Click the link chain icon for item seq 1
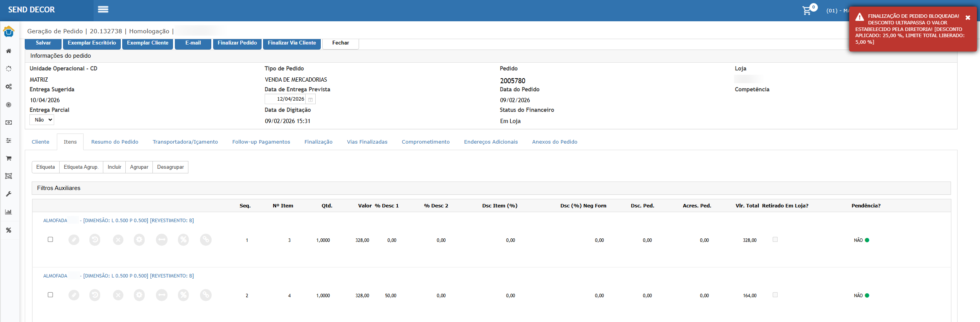 tap(206, 240)
